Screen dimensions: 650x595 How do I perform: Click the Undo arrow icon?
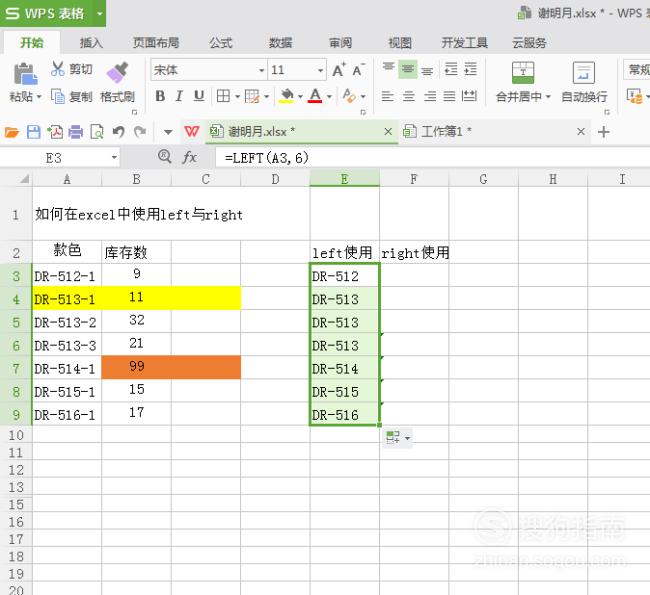pyautogui.click(x=118, y=132)
